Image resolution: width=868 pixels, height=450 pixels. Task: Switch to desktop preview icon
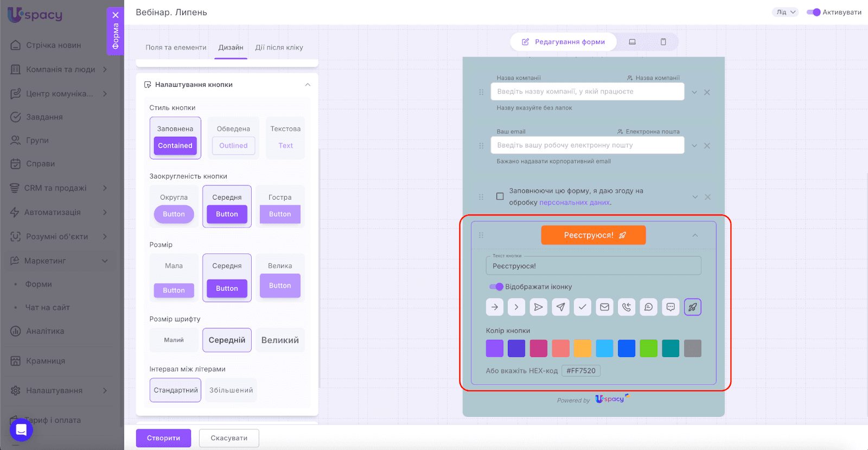(x=632, y=42)
